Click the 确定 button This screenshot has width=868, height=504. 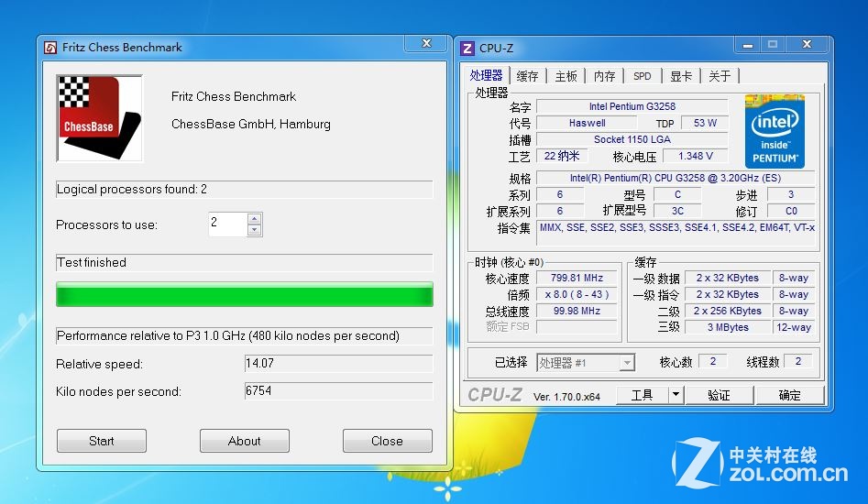(789, 395)
